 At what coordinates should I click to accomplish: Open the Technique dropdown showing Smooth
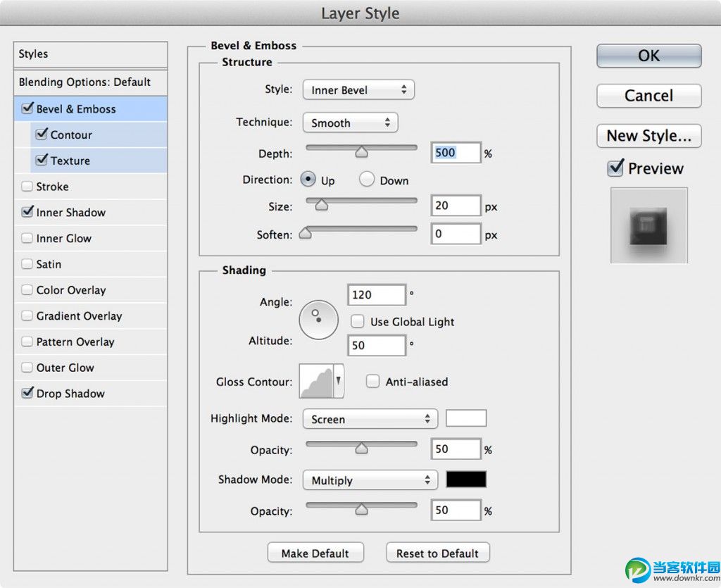click(x=351, y=123)
